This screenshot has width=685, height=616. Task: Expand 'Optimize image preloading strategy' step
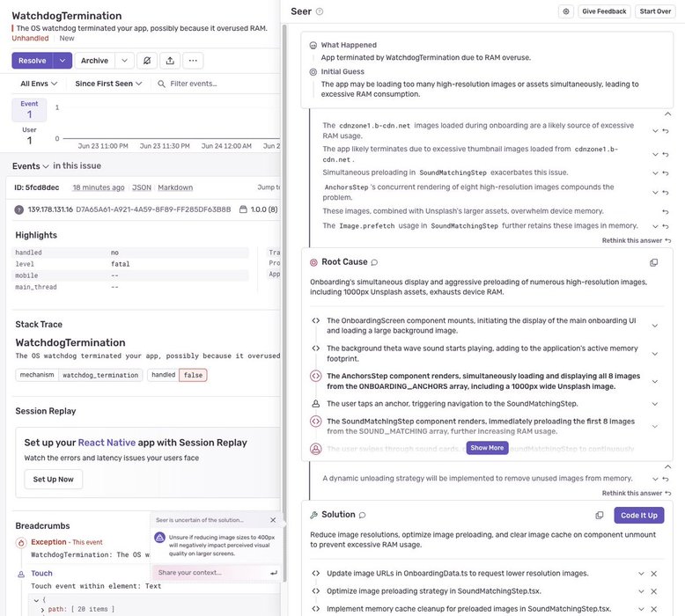(641, 590)
